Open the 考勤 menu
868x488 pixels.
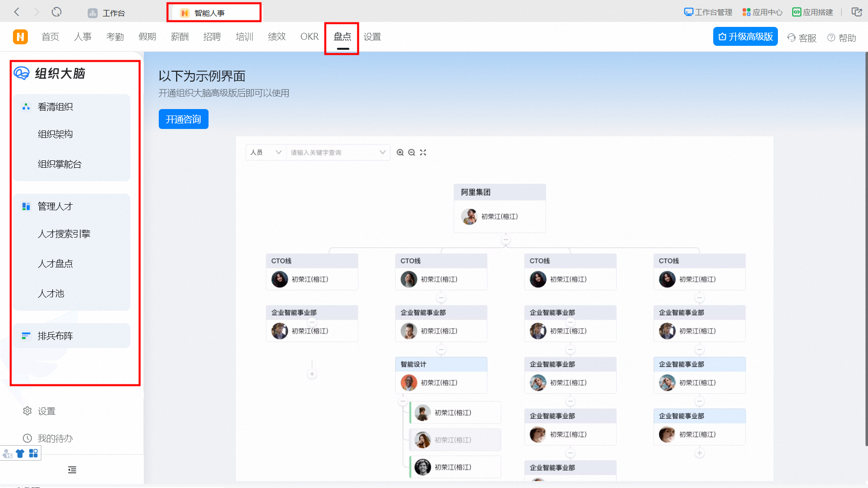click(x=115, y=37)
